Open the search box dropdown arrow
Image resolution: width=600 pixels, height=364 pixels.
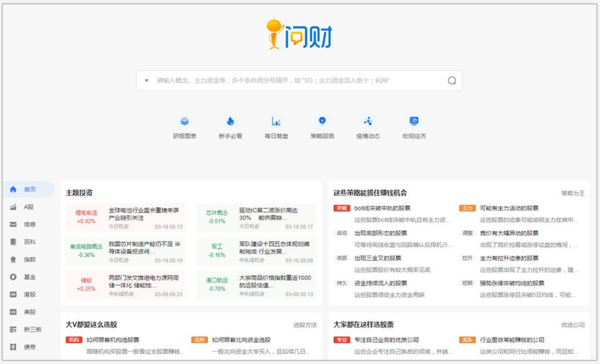147,81
